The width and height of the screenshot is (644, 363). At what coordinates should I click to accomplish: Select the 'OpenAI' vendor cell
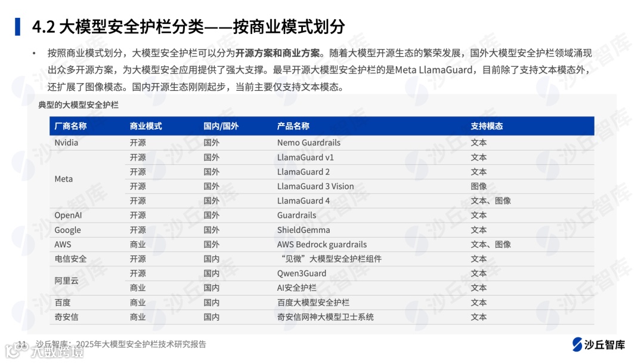click(x=68, y=216)
